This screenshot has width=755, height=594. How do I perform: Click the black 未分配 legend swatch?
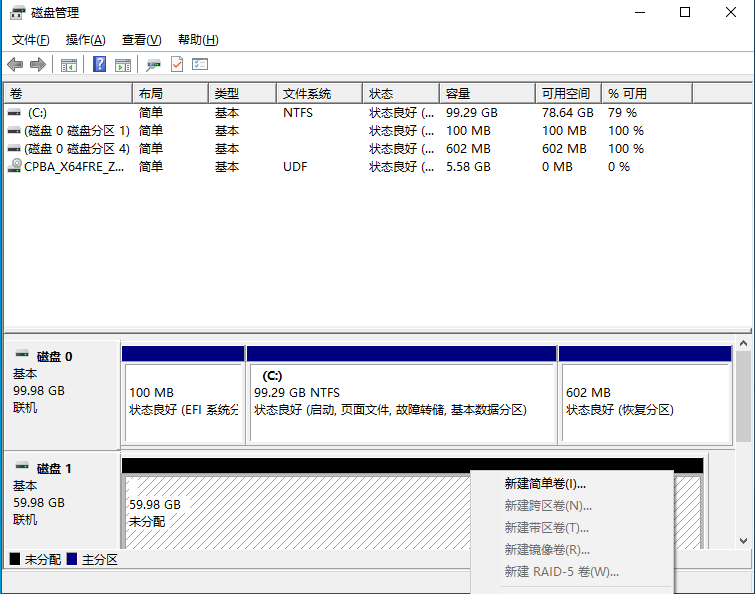pos(15,559)
